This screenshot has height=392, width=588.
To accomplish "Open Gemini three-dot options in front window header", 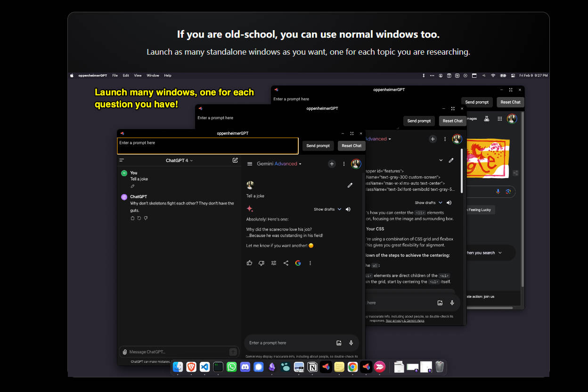I will click(x=344, y=164).
